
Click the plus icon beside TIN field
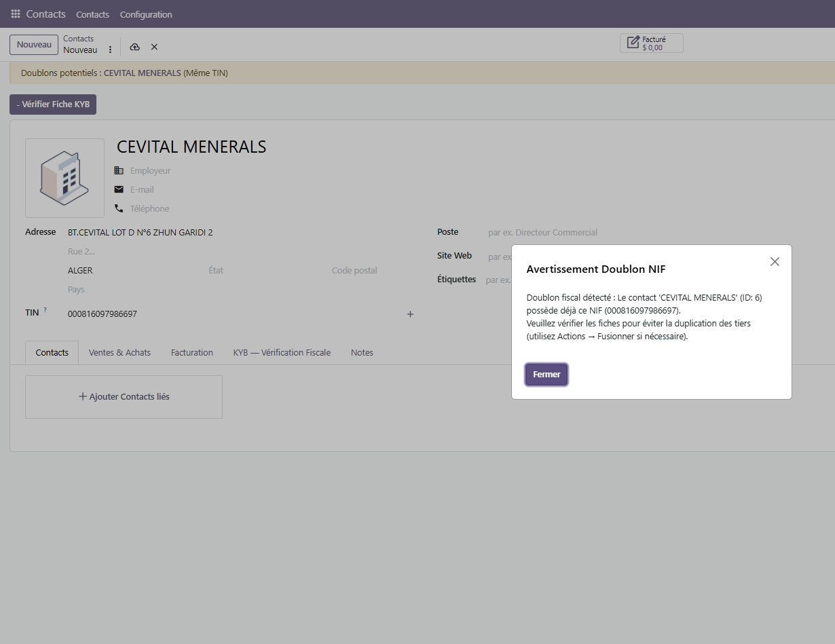pos(410,314)
